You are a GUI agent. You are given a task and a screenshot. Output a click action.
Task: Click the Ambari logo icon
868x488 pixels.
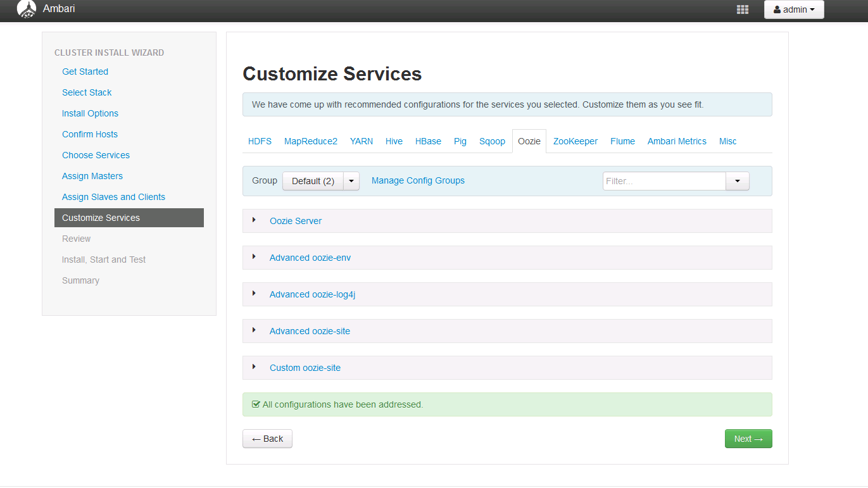click(26, 9)
